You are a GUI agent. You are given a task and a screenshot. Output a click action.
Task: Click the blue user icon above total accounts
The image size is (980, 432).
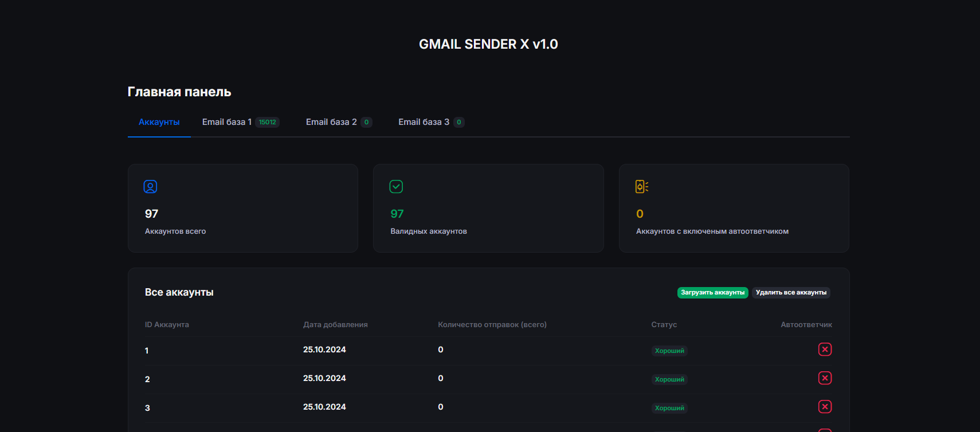pyautogui.click(x=150, y=187)
